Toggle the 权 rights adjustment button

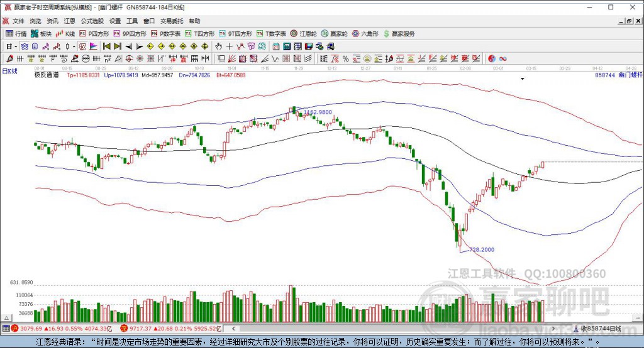[x=82, y=46]
